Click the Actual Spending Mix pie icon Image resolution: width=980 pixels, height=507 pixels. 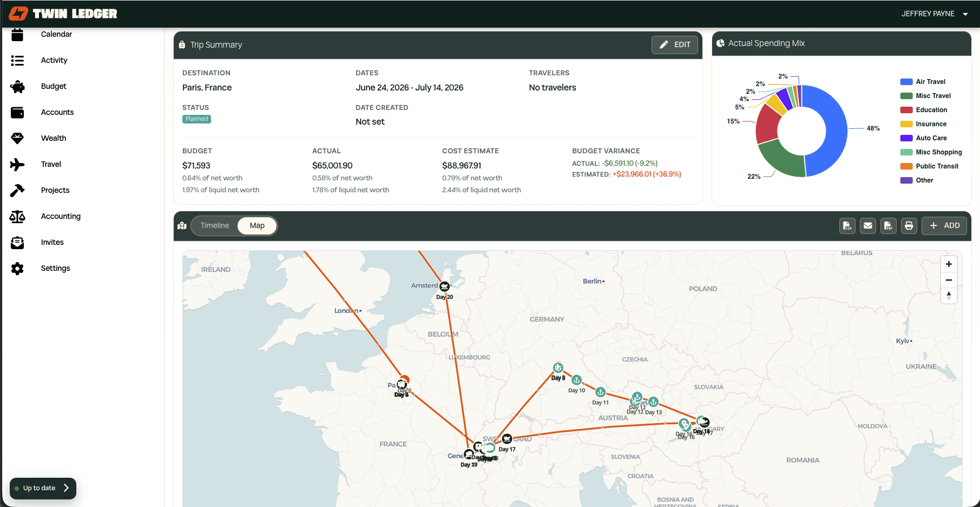(x=720, y=43)
